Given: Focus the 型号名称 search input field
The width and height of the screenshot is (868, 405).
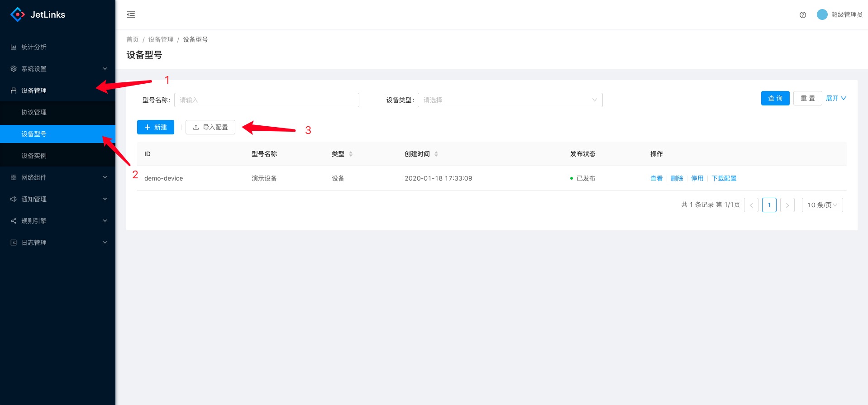Looking at the screenshot, I should tap(267, 100).
